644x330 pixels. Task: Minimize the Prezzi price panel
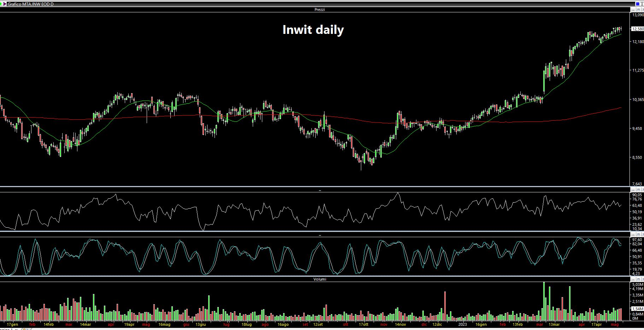(x=633, y=10)
